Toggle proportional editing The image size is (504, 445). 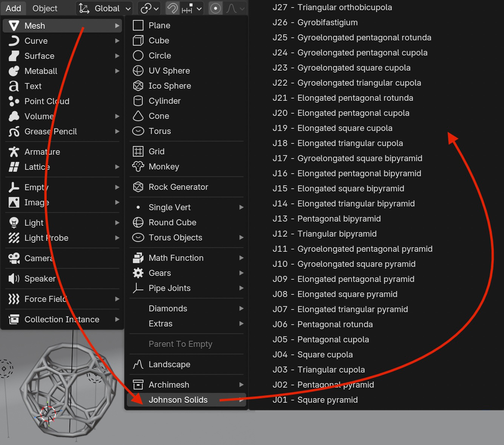tap(216, 8)
